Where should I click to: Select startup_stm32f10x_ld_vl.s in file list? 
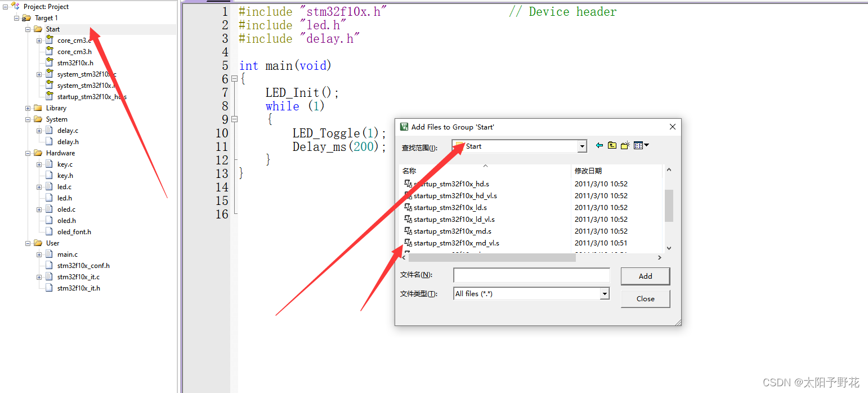pos(454,219)
